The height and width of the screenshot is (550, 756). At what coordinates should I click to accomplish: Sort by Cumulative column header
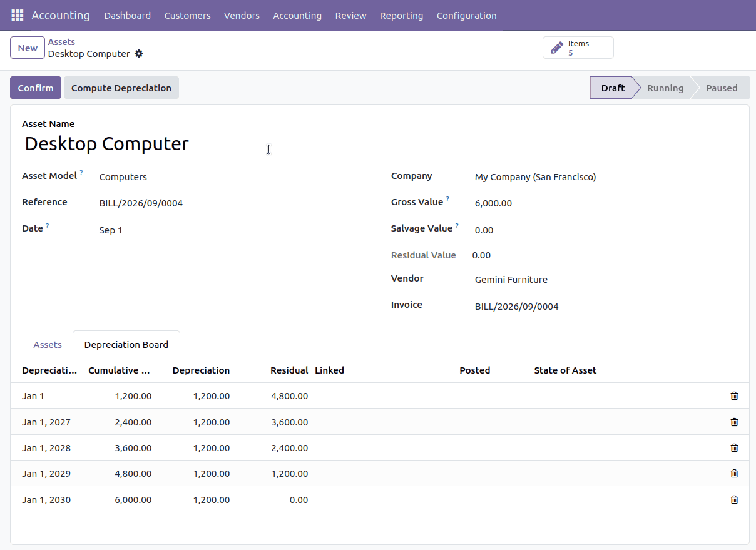pos(119,370)
